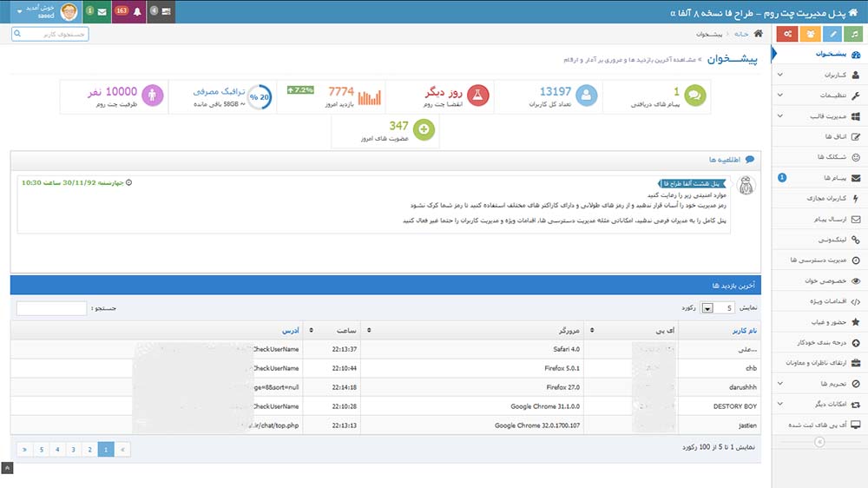Click the registered IPs monitor icon
Viewport: 868px width, 488px height.
856,425
